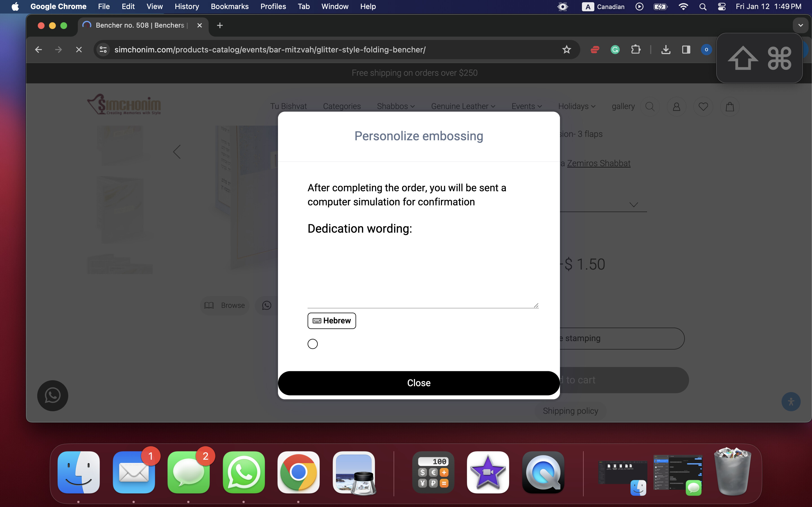Expand the Chrome tab search chevron
Viewport: 812px width, 507px height.
point(801,25)
